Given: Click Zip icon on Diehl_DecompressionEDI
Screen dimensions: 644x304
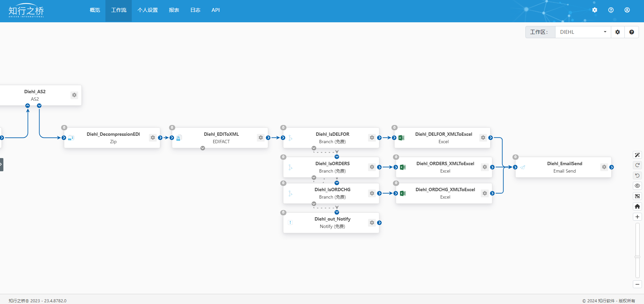Looking at the screenshot, I should [x=71, y=138].
